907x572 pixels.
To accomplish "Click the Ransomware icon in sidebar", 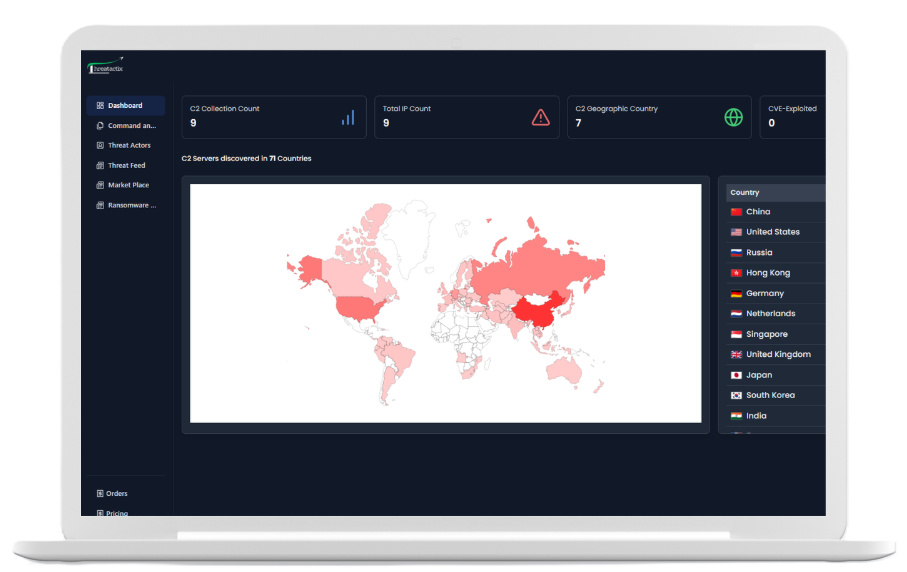I will [x=100, y=205].
